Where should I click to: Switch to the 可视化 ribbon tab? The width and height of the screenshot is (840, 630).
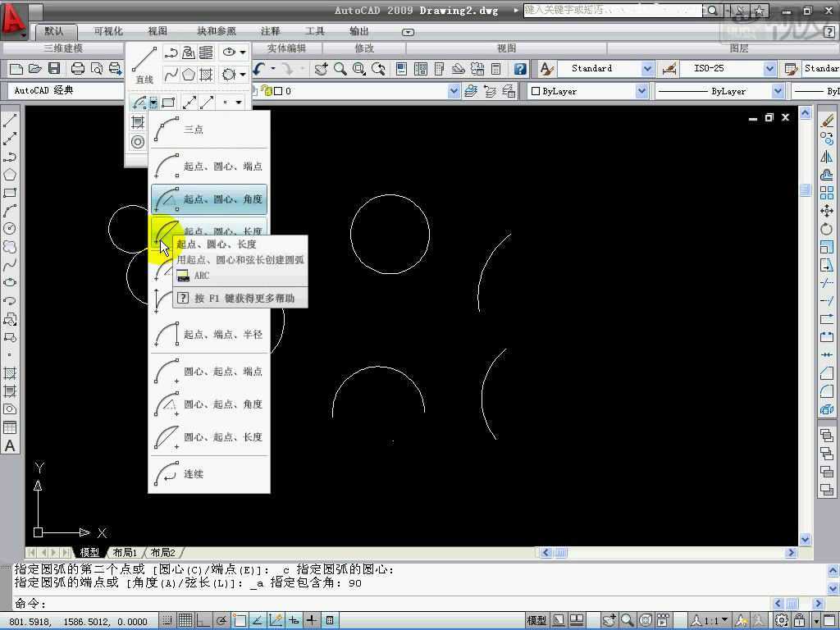(x=108, y=31)
